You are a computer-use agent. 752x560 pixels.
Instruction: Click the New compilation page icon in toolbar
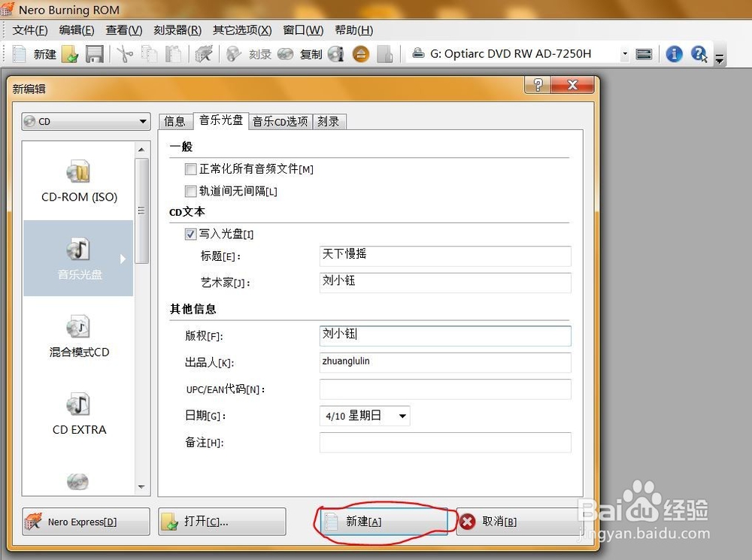coord(20,53)
